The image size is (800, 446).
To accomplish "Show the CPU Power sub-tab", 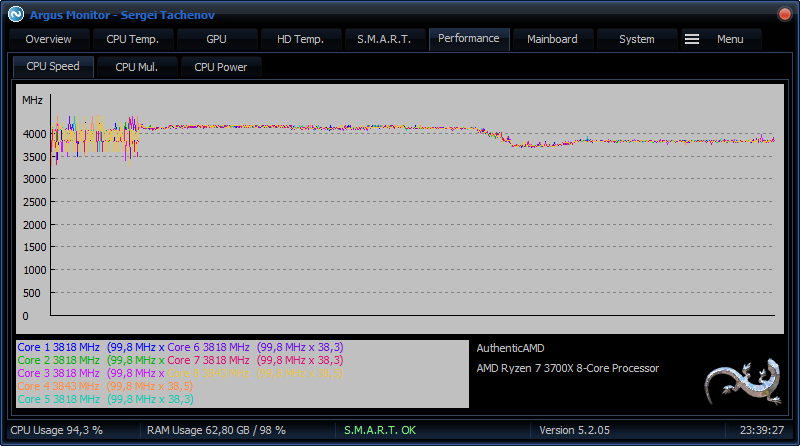I will (x=220, y=67).
